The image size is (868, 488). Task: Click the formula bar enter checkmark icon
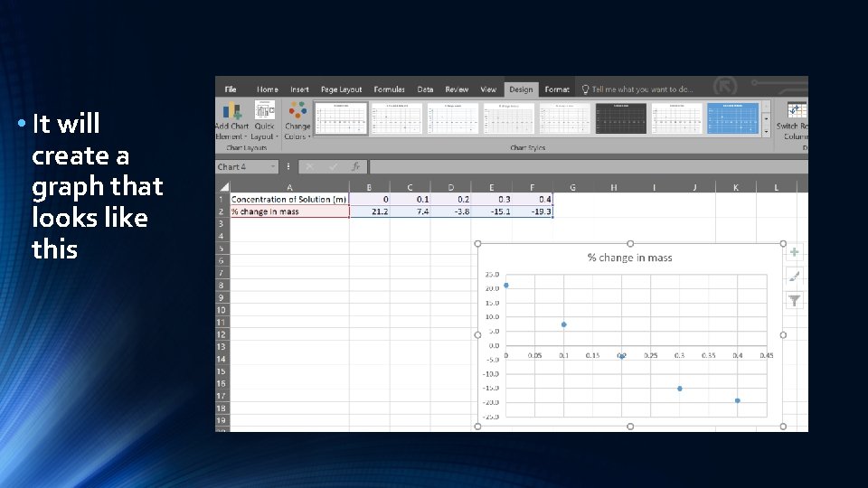[333, 166]
